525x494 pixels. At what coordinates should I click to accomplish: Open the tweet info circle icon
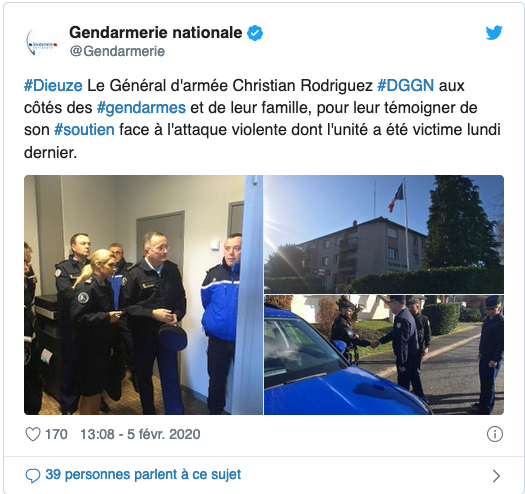(x=495, y=434)
